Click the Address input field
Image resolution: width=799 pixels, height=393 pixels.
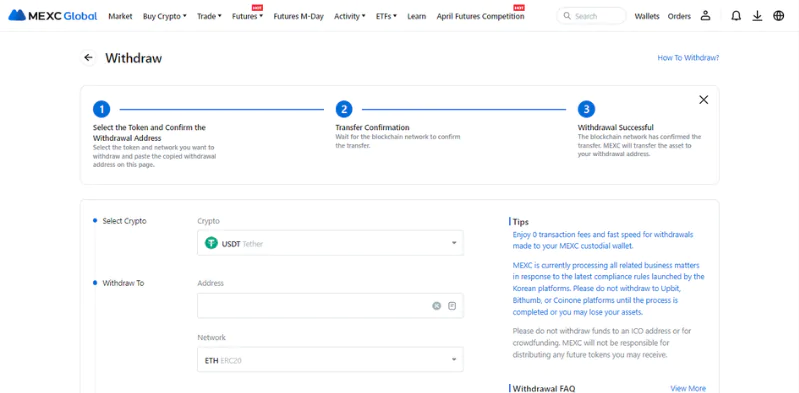(x=330, y=306)
